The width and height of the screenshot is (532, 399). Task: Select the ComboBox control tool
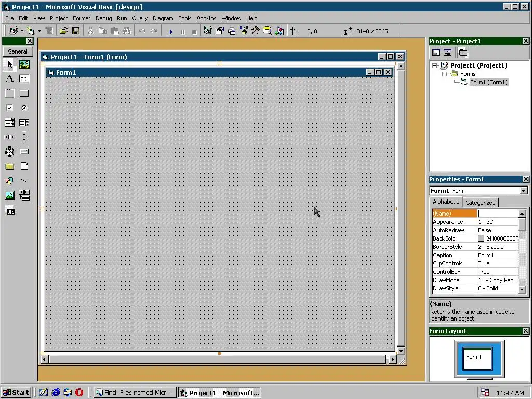coord(9,123)
